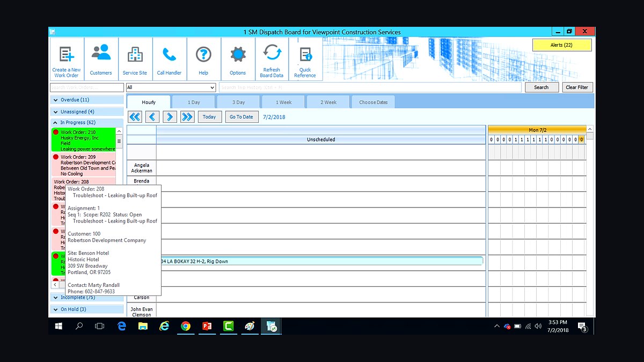
Task: Click Clear Filter button
Action: click(577, 87)
